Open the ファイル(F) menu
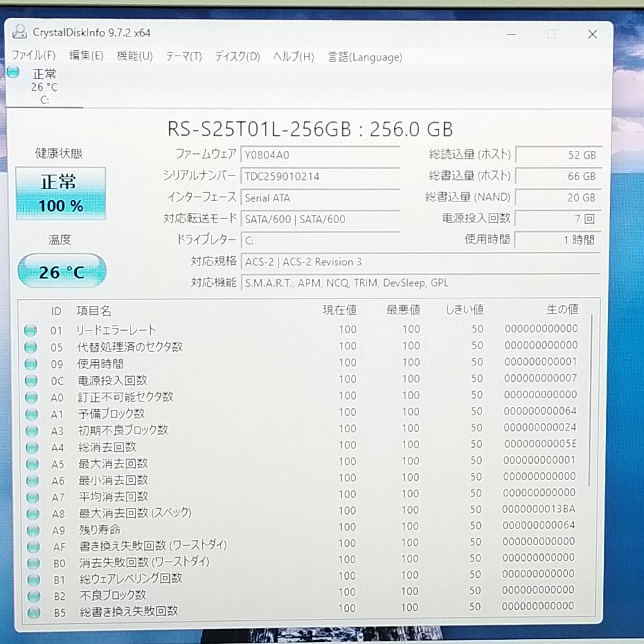 coord(33,55)
